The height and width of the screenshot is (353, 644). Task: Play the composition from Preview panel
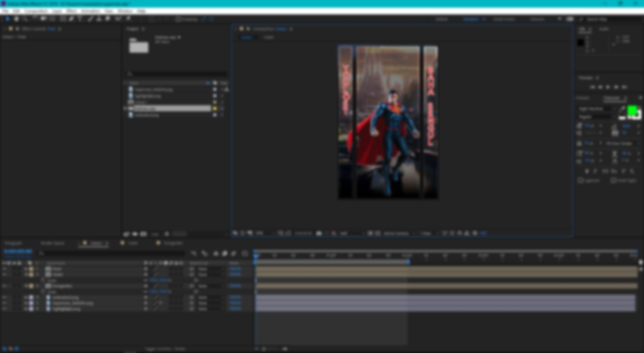point(608,87)
